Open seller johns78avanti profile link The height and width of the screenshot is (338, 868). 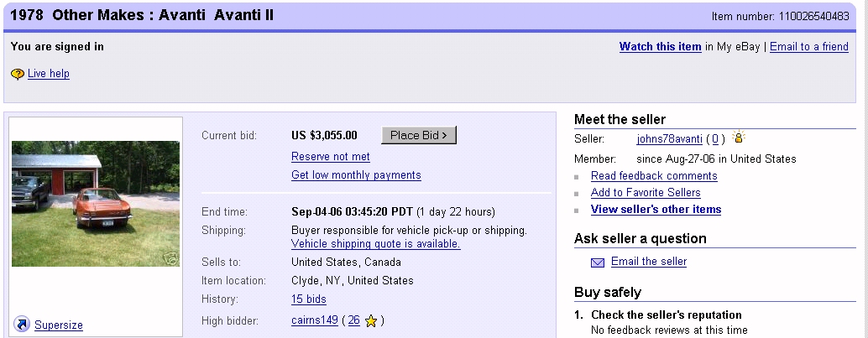click(669, 139)
